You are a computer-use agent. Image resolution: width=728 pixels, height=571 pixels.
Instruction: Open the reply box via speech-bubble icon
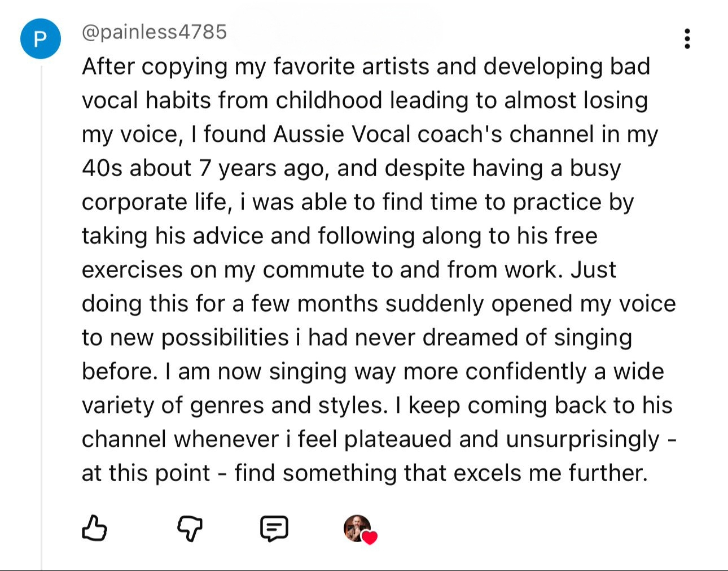[274, 529]
